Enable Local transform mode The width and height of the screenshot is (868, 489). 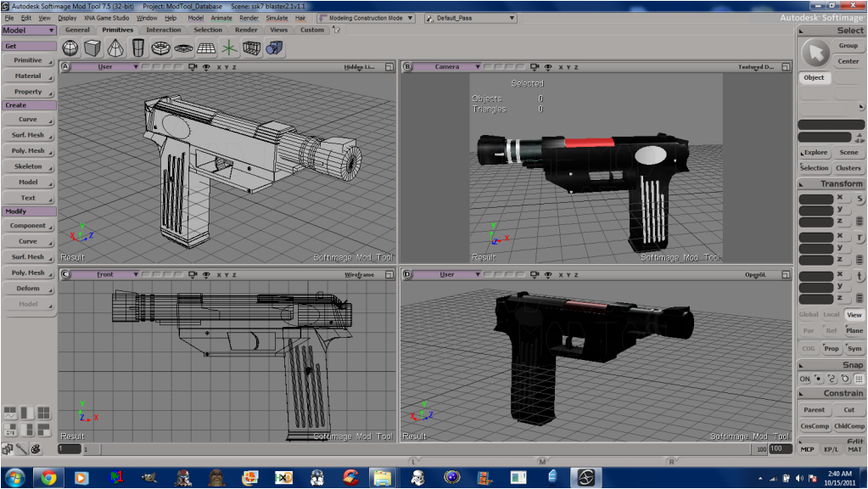point(831,315)
